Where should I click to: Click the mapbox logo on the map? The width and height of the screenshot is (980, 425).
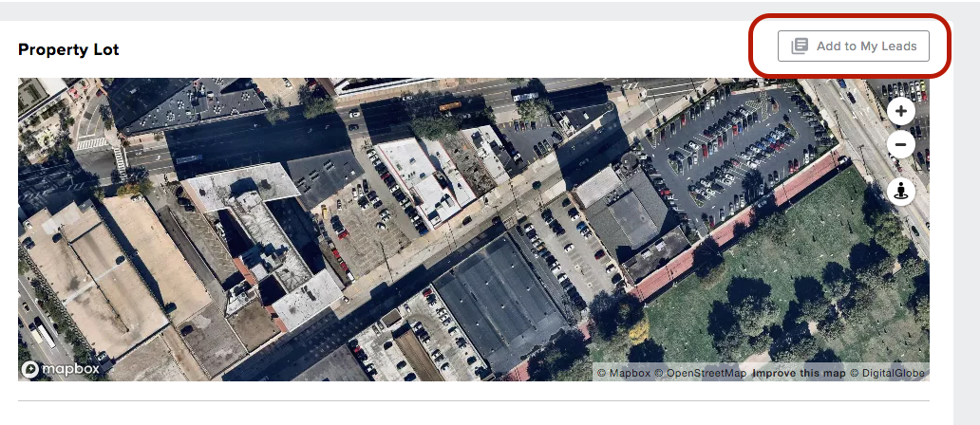coord(61,369)
